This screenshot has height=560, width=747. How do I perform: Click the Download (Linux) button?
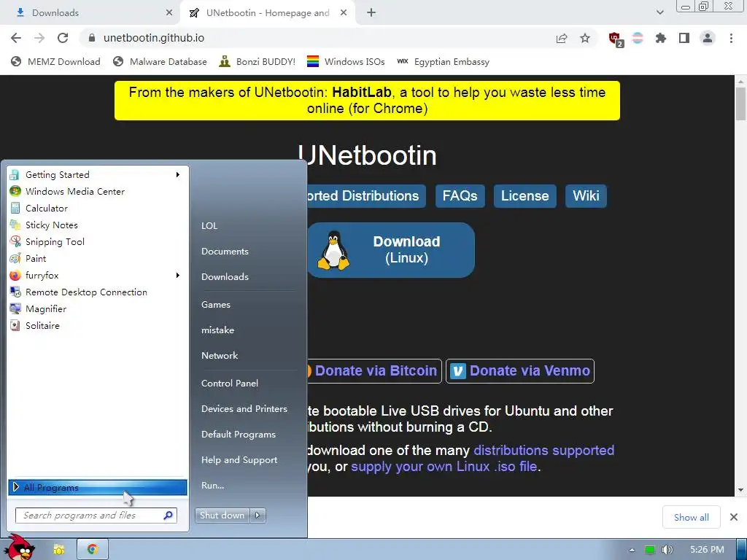(x=391, y=250)
